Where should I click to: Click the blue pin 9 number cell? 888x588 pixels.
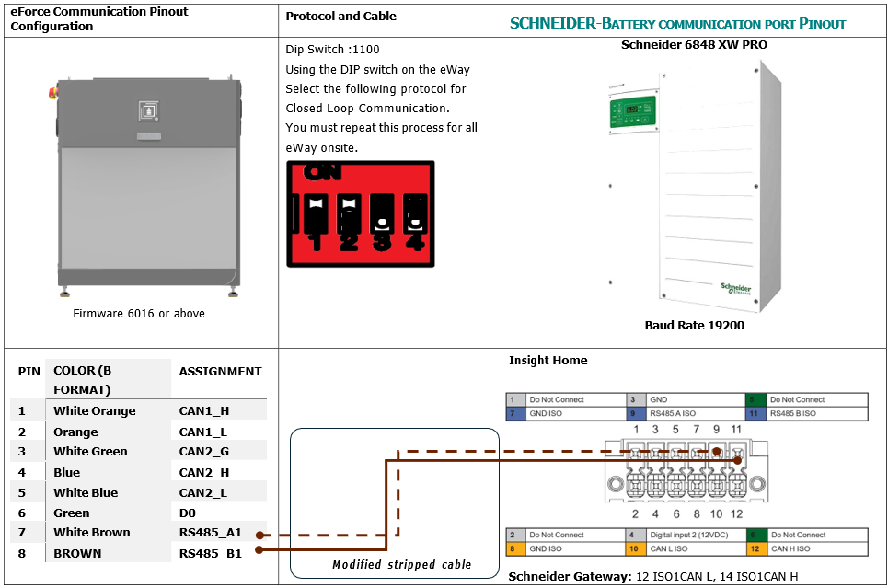[635, 413]
